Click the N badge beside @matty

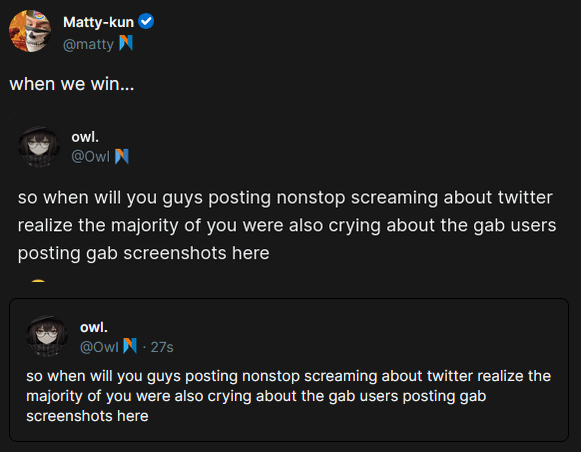coord(126,43)
